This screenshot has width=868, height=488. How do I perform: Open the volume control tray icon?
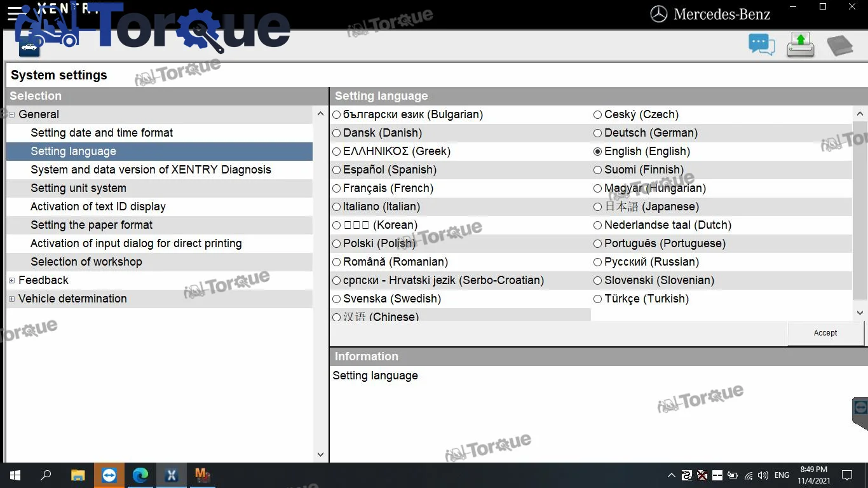coord(763,475)
